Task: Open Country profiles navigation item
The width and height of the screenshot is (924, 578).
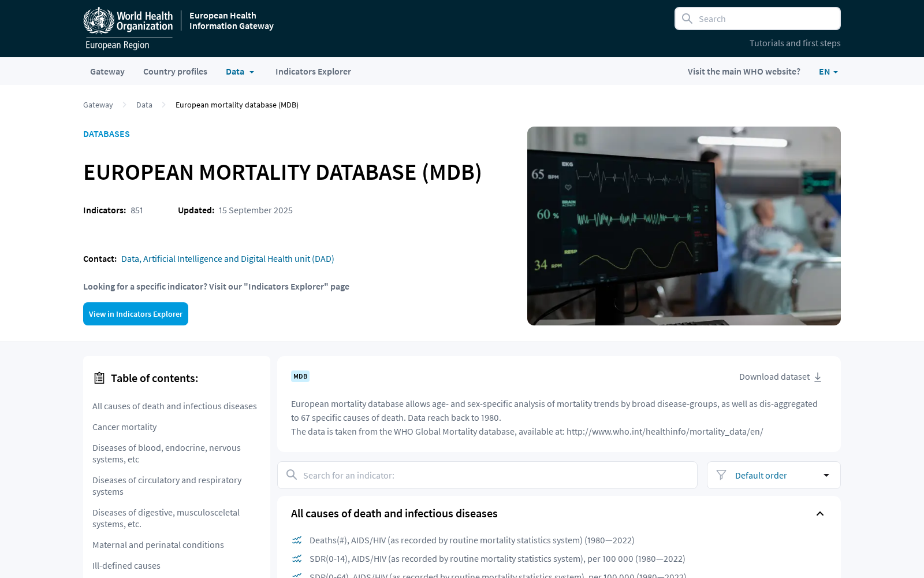Action: 175,72
